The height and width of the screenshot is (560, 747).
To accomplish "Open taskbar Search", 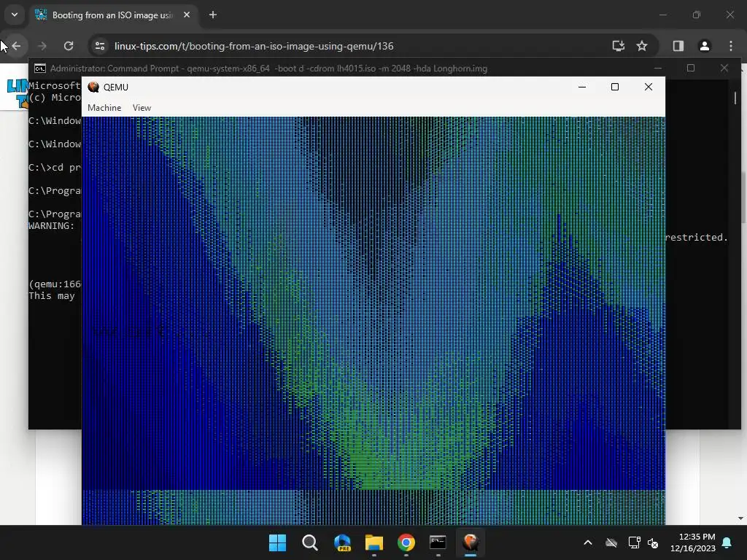I will pos(309,542).
